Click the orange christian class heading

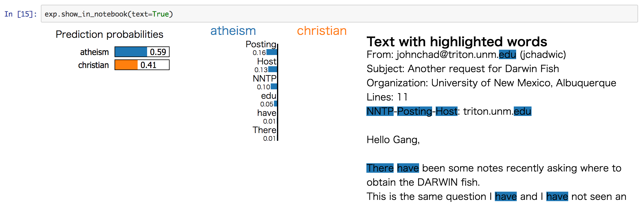322,31
